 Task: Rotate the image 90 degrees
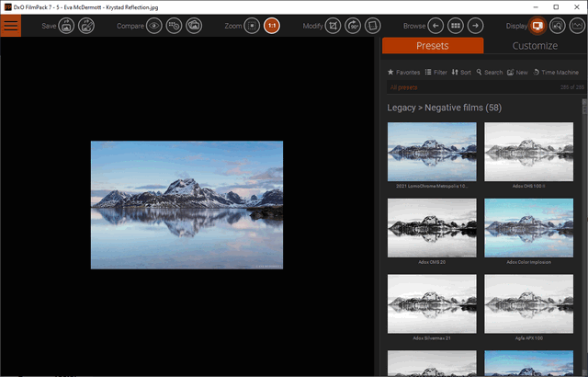pyautogui.click(x=352, y=25)
